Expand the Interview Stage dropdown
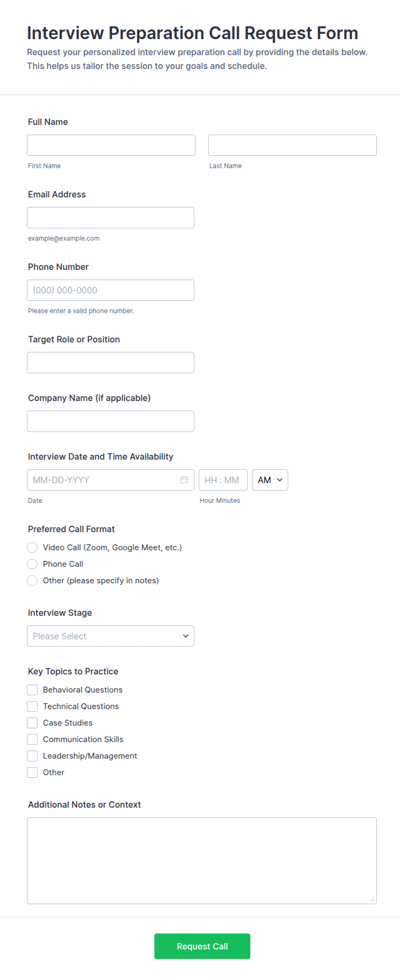 pyautogui.click(x=111, y=636)
